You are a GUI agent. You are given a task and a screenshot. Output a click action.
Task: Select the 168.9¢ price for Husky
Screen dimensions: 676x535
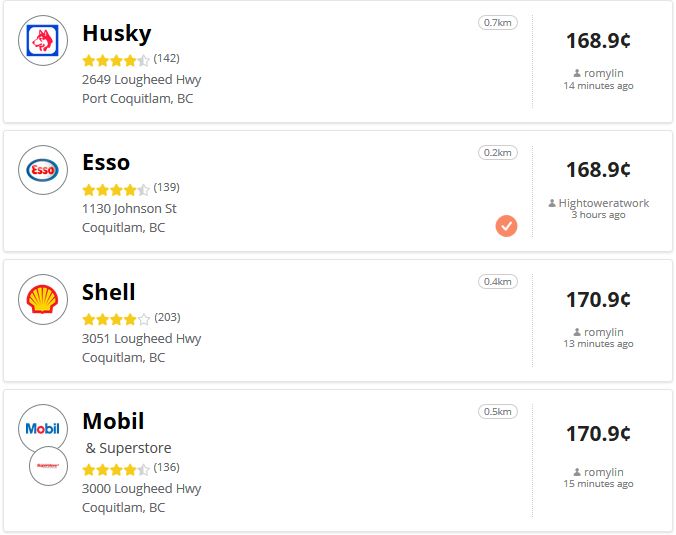[x=598, y=41]
